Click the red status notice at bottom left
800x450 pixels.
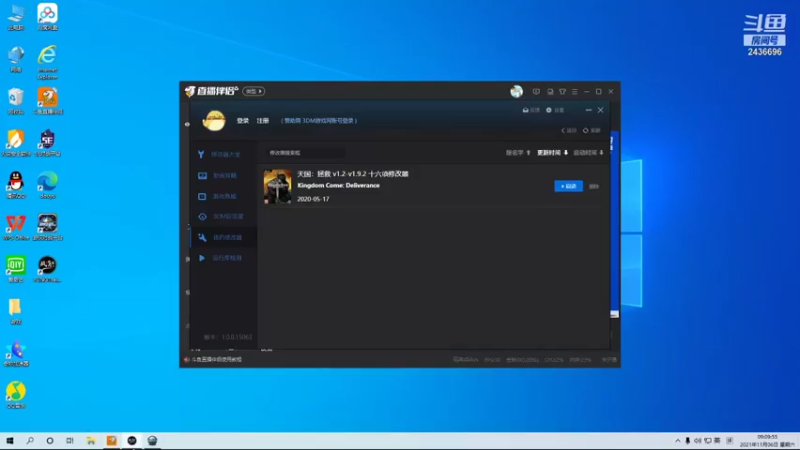(213, 360)
